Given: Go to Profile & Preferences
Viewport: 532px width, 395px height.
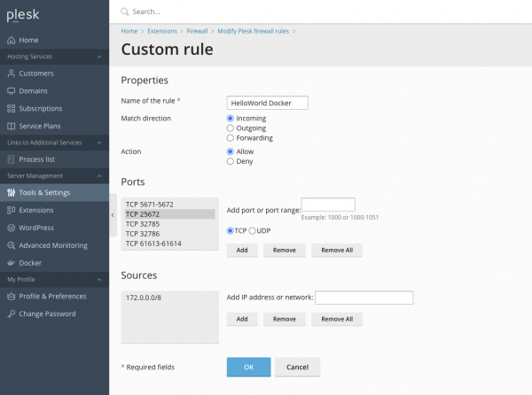Looking at the screenshot, I should [x=52, y=296].
